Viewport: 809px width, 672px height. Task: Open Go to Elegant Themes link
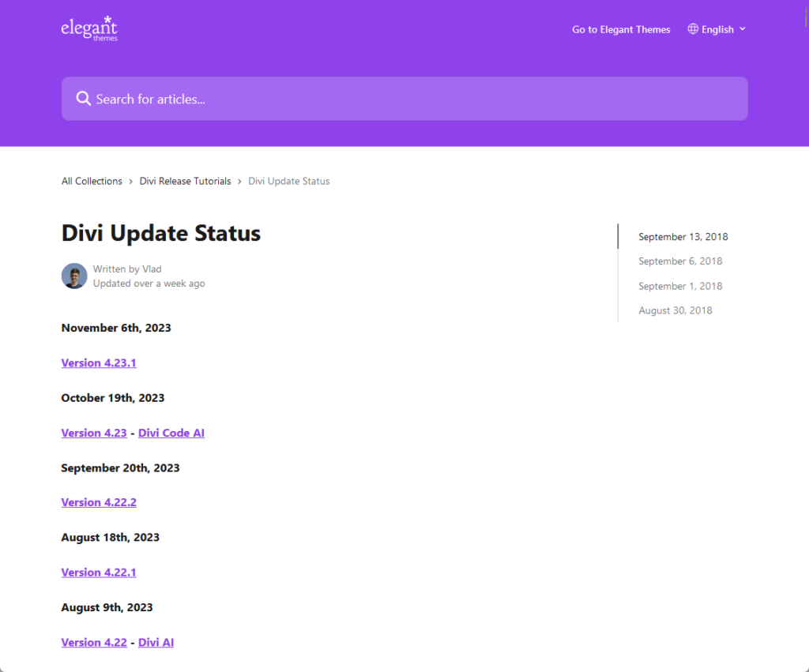pyautogui.click(x=621, y=29)
